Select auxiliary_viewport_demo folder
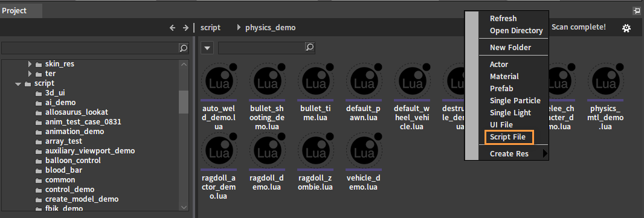 pyautogui.click(x=90, y=151)
